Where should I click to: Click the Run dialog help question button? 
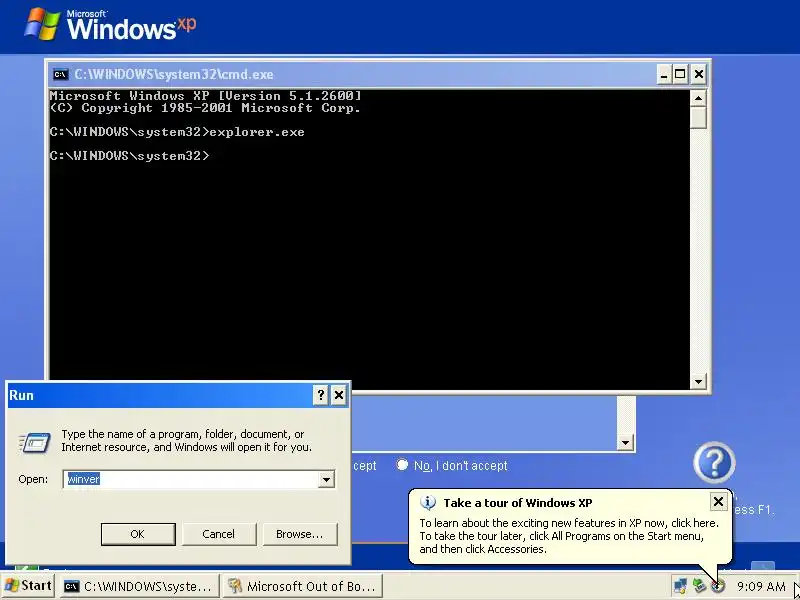point(320,395)
